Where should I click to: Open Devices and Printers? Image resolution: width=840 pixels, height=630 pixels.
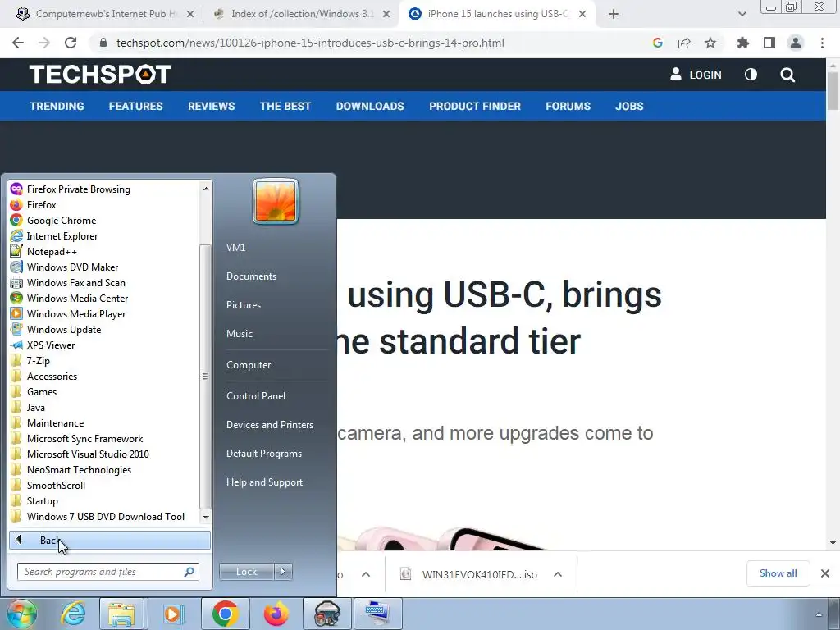point(269,425)
